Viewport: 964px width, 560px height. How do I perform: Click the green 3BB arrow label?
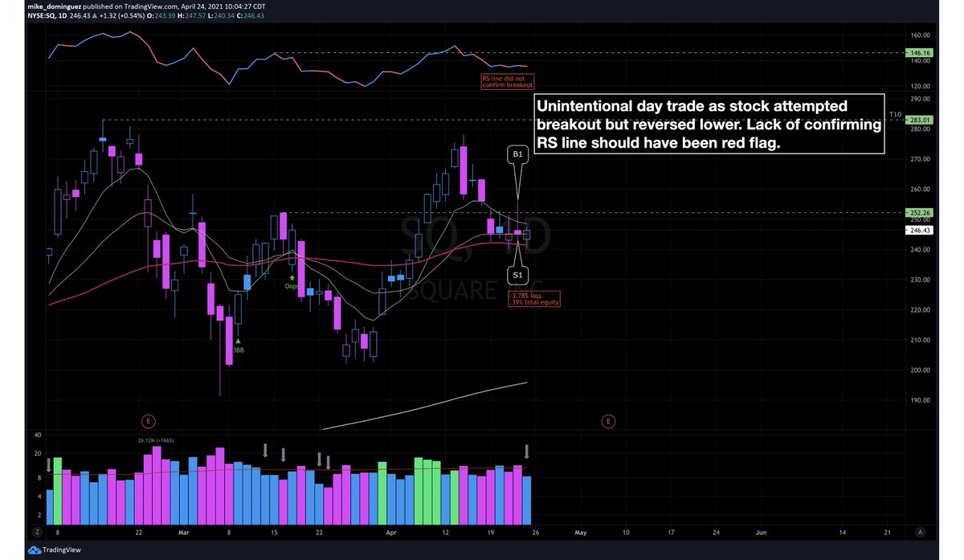coord(239,346)
